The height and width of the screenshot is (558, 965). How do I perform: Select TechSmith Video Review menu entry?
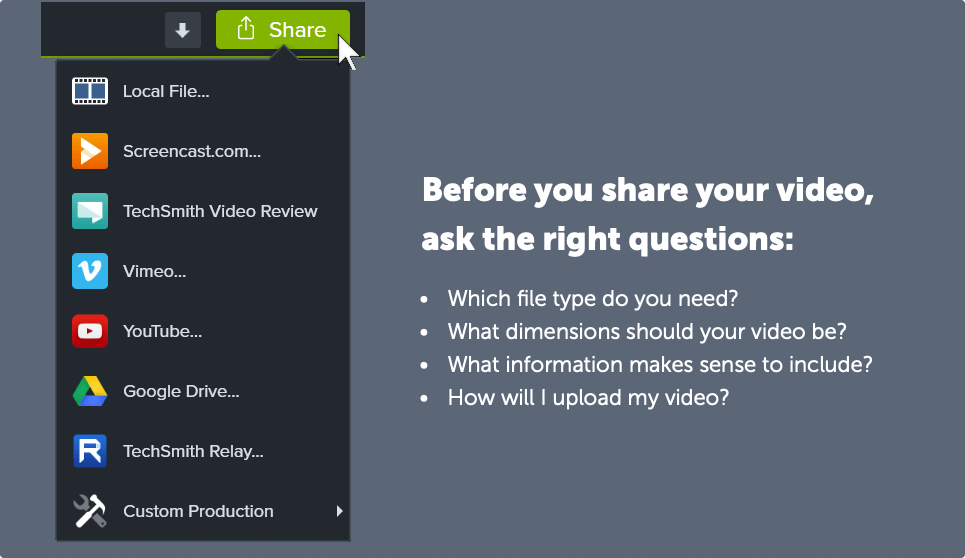203,211
